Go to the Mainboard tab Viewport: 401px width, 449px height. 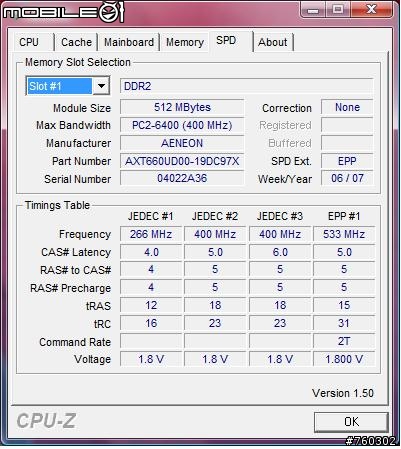point(129,42)
